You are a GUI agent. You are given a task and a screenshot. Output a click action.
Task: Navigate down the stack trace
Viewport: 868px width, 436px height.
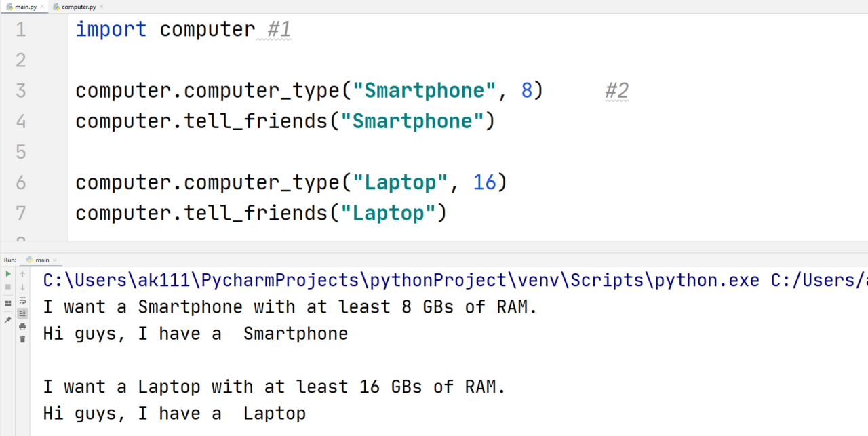coord(22,287)
